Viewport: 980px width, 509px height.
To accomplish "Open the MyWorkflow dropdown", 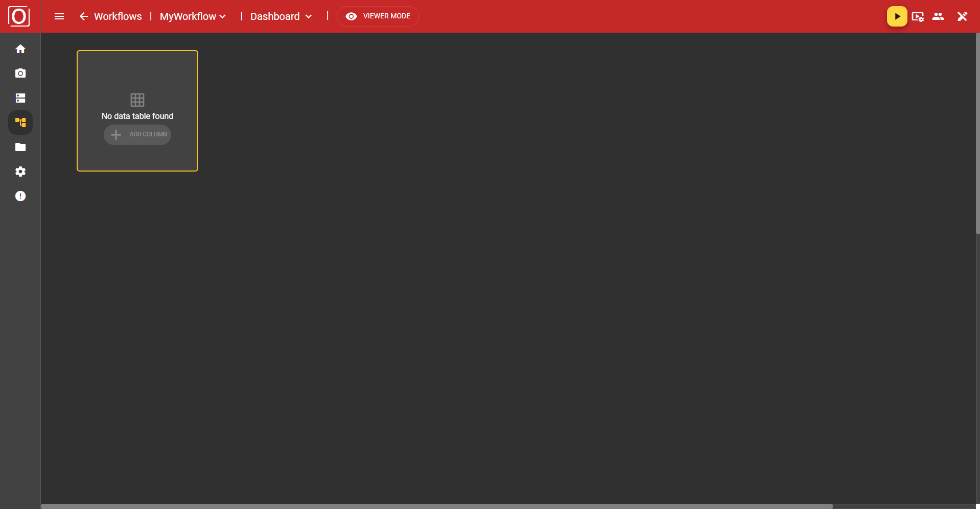I will click(192, 16).
